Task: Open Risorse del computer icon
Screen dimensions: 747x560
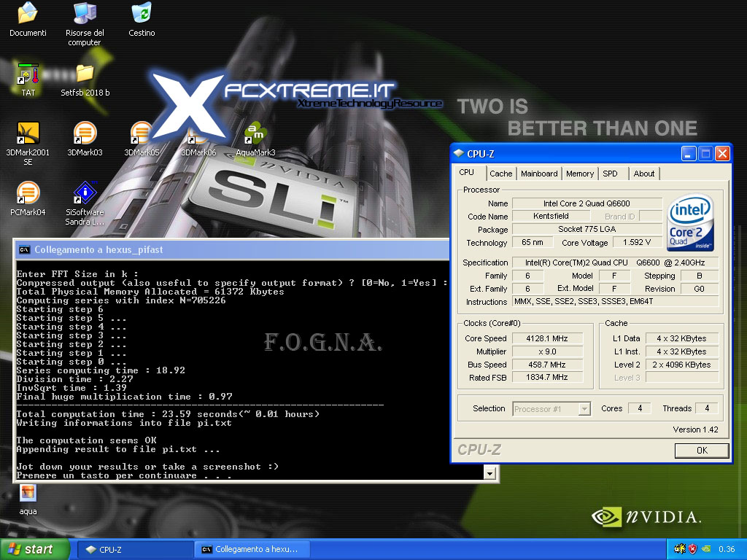Action: click(x=85, y=23)
